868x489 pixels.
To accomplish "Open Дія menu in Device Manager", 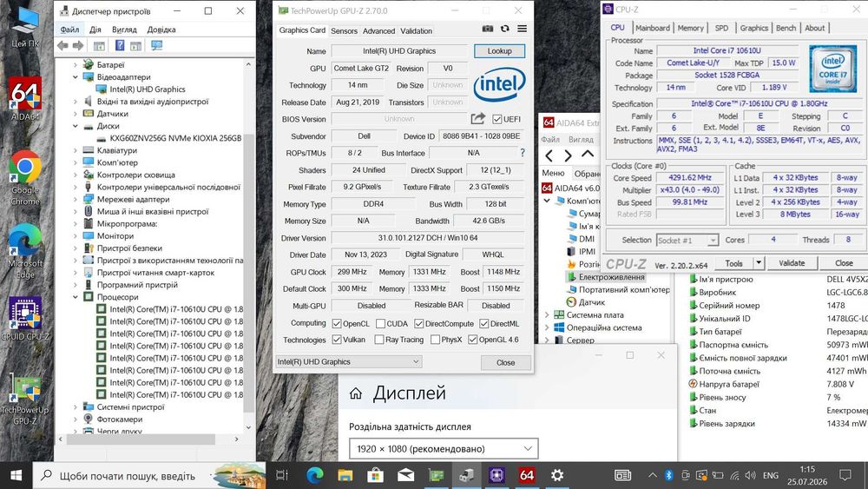I will 95,30.
